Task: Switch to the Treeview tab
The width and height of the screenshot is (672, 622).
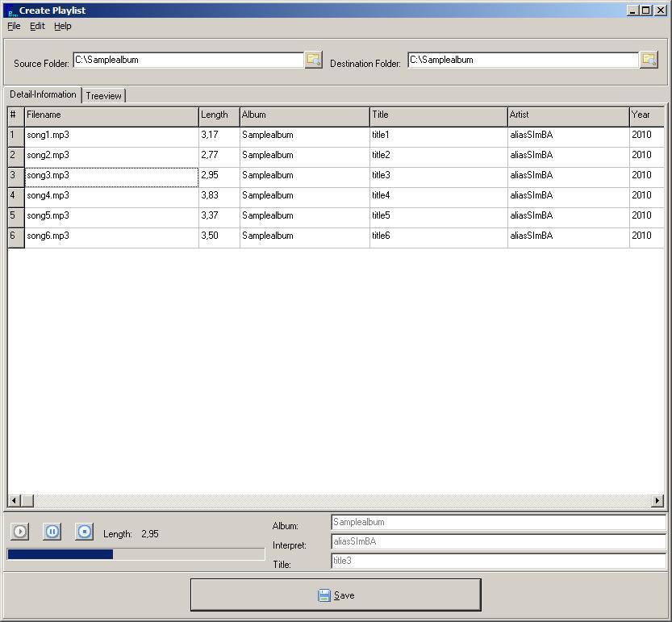Action: click(104, 96)
